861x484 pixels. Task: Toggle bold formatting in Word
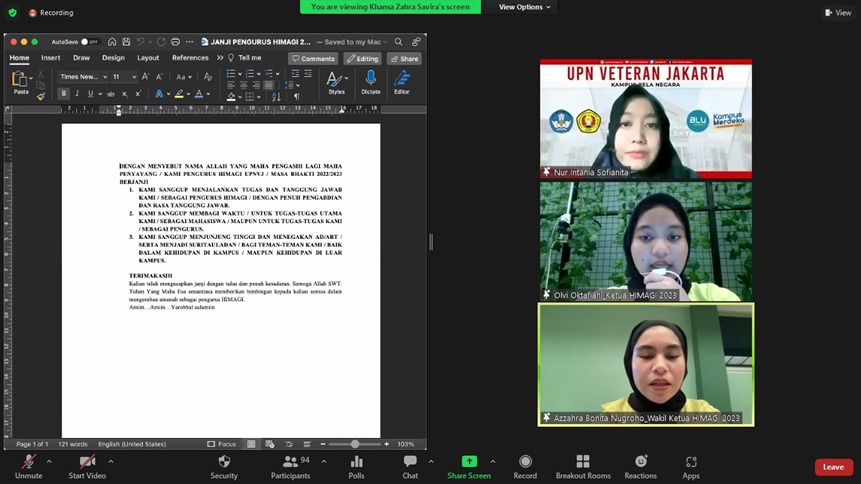click(64, 94)
